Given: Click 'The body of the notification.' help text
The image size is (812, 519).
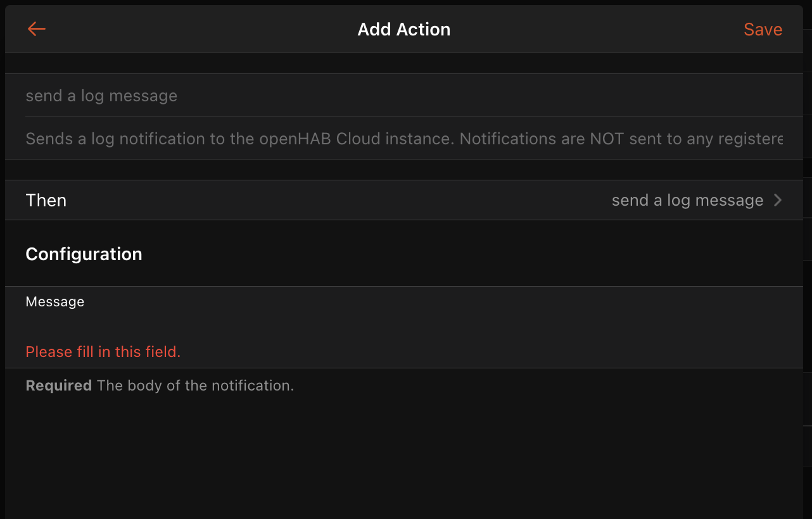Looking at the screenshot, I should [x=196, y=385].
